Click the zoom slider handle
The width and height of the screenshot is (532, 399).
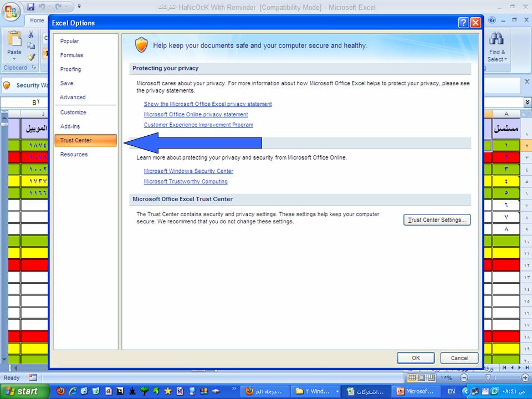pos(488,377)
